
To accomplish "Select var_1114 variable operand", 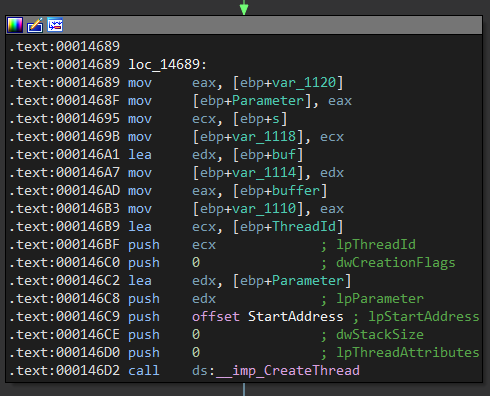I will [264, 172].
